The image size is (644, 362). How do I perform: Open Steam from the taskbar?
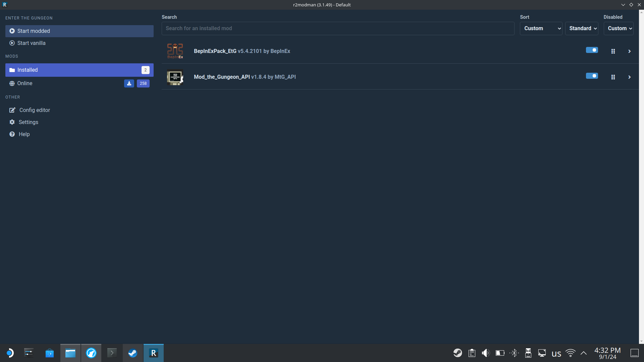coord(133,353)
